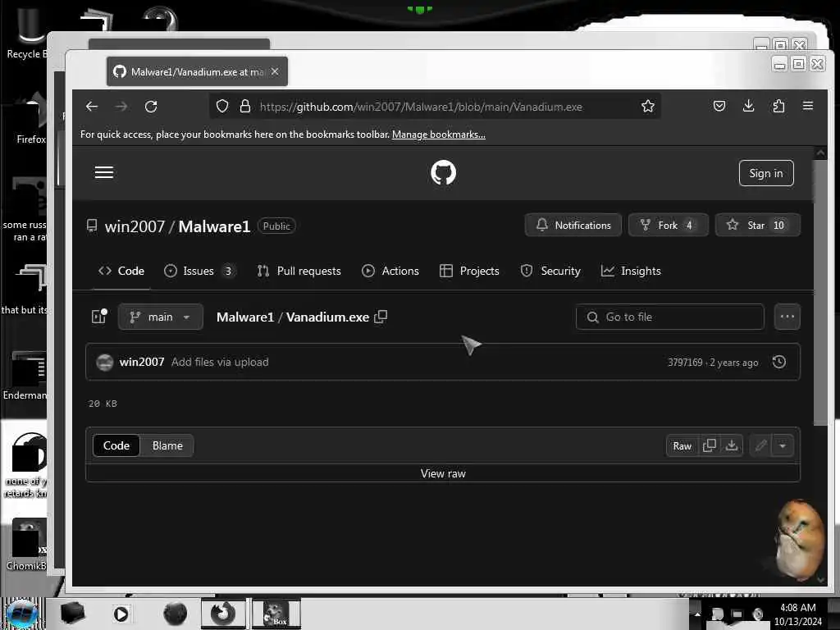Select the Recycle Bin desktop icon
The height and width of the screenshot is (630, 840).
(25, 32)
